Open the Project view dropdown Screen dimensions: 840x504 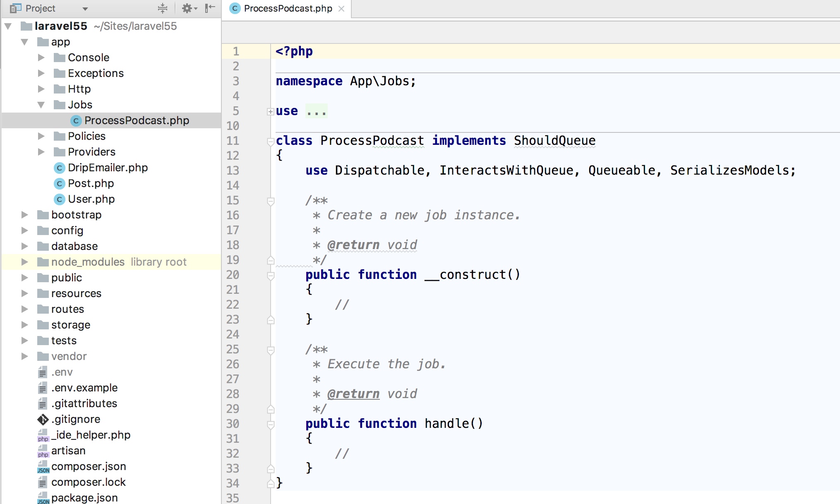[x=85, y=8]
